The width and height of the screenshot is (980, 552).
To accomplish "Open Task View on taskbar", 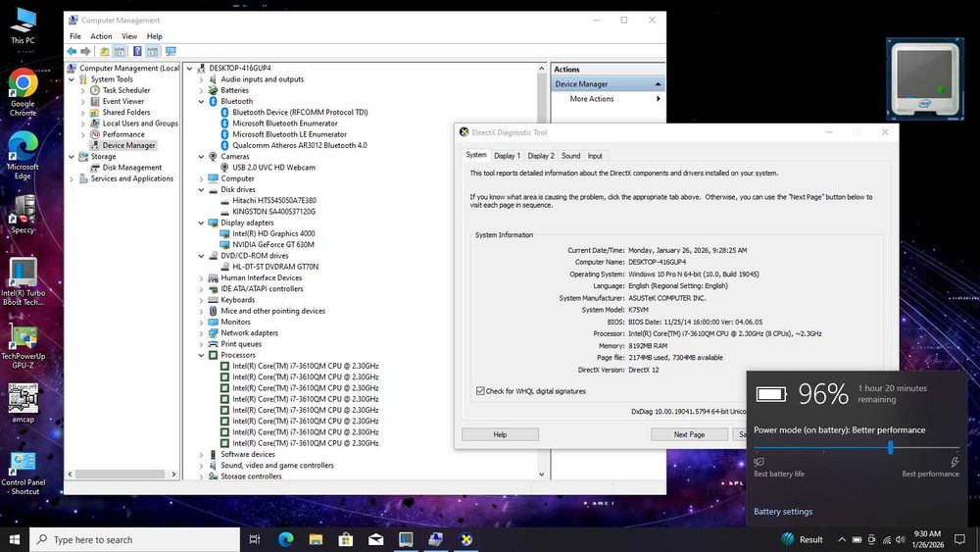I will coord(255,539).
